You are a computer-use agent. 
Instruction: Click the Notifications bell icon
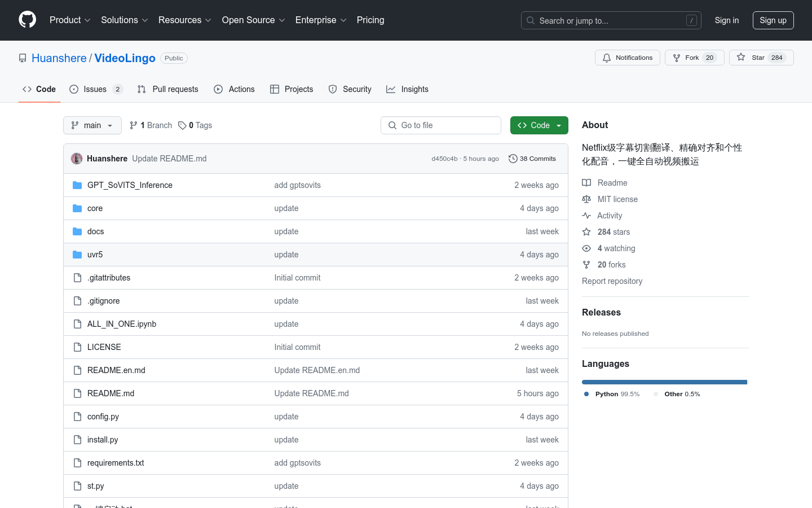click(x=607, y=58)
